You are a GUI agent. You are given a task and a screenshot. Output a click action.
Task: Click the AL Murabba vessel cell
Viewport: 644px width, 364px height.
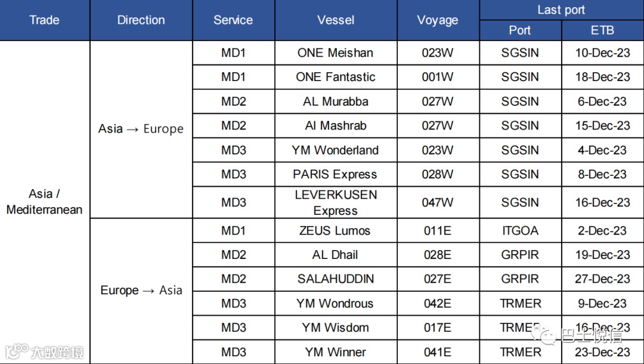click(x=335, y=101)
